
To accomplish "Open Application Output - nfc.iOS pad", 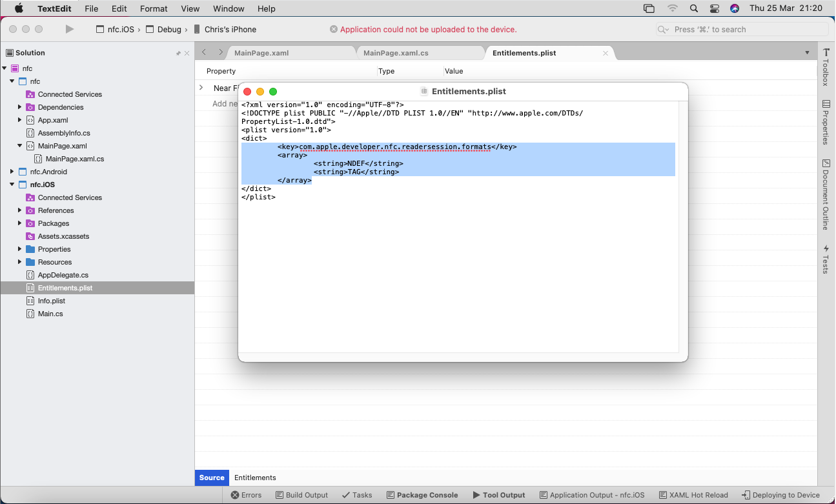I will coord(592,495).
